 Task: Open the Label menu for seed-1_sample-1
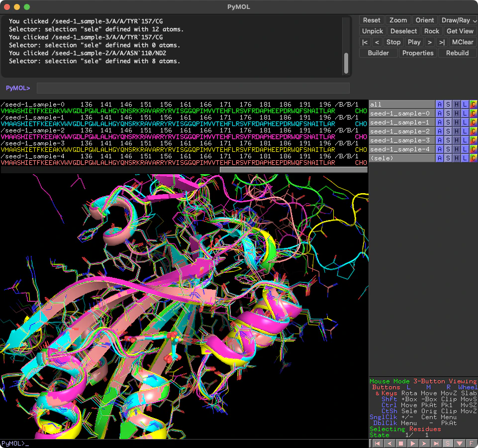[x=465, y=122]
